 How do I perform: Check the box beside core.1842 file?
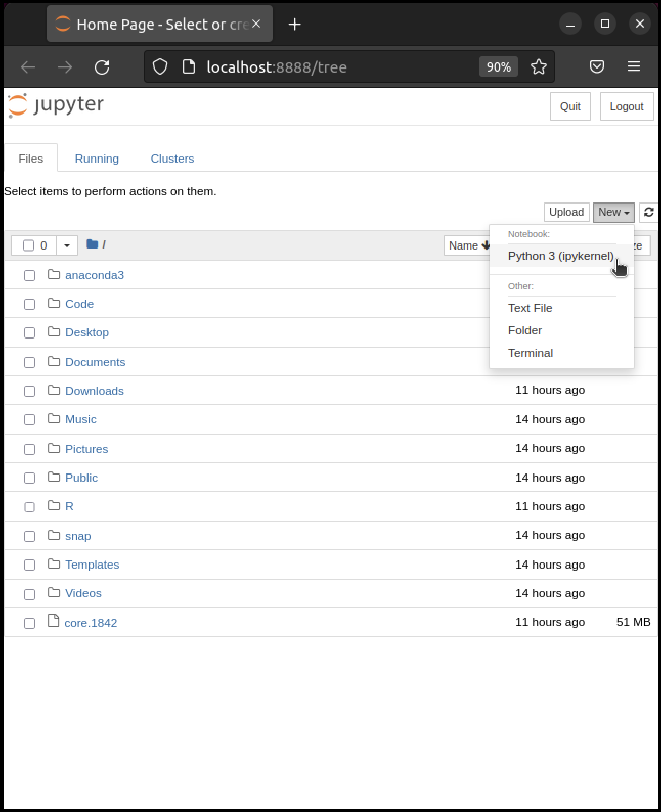(x=30, y=623)
